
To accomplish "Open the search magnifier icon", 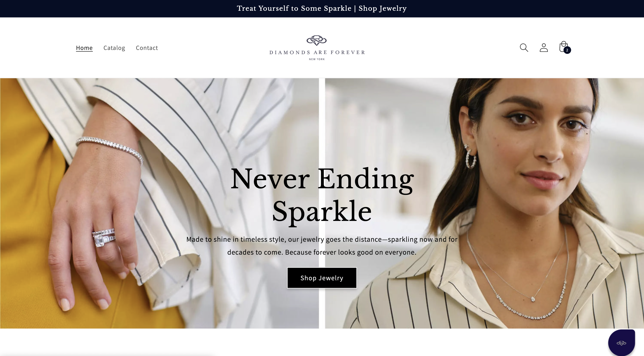I will coord(524,48).
